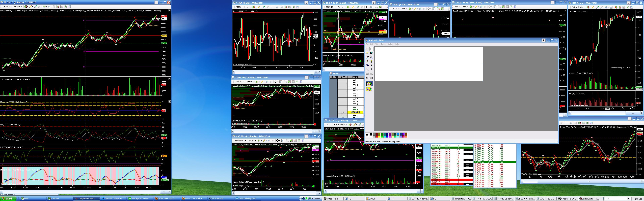Pick the Magnifier tool in Paint

click(x=371, y=57)
